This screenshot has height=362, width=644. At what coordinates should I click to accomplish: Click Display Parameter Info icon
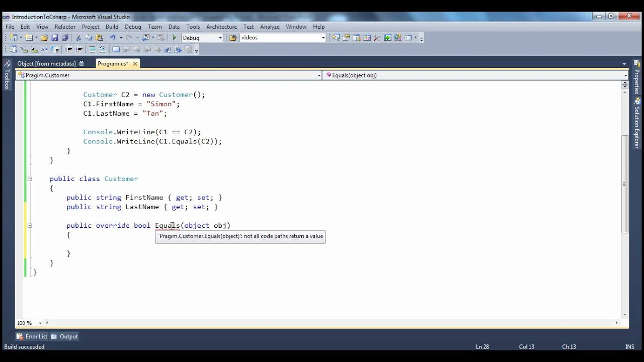pos(24,49)
